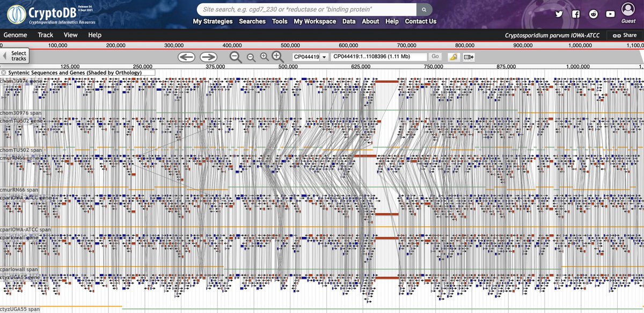Click the site search magnifier button
This screenshot has height=313, width=644.
423,9
